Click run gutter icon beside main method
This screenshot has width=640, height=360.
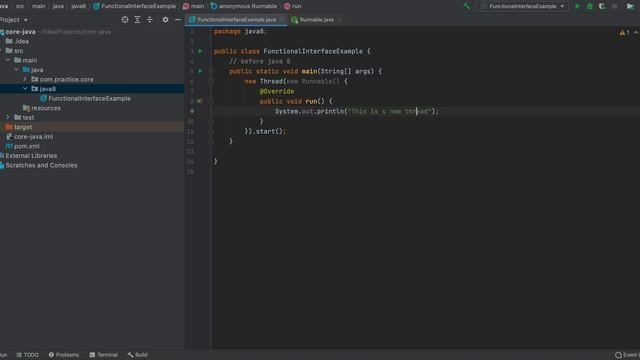[200, 71]
